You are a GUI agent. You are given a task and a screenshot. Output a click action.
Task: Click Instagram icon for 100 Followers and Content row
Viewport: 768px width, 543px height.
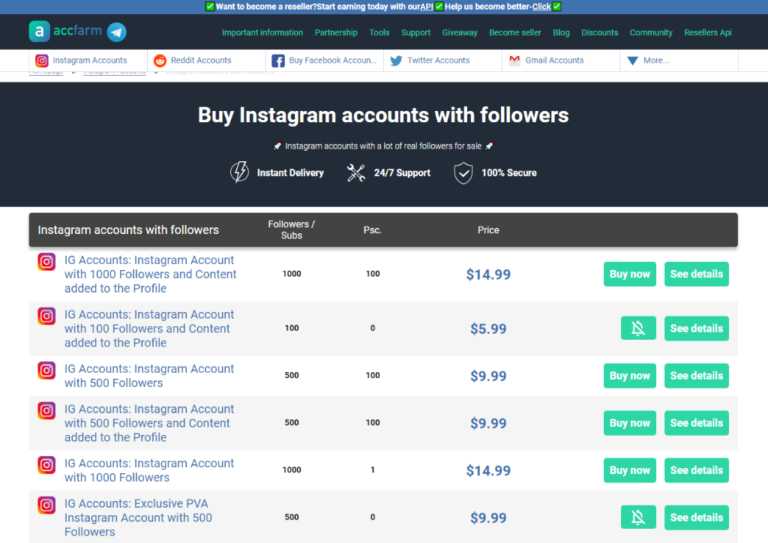[x=47, y=316]
